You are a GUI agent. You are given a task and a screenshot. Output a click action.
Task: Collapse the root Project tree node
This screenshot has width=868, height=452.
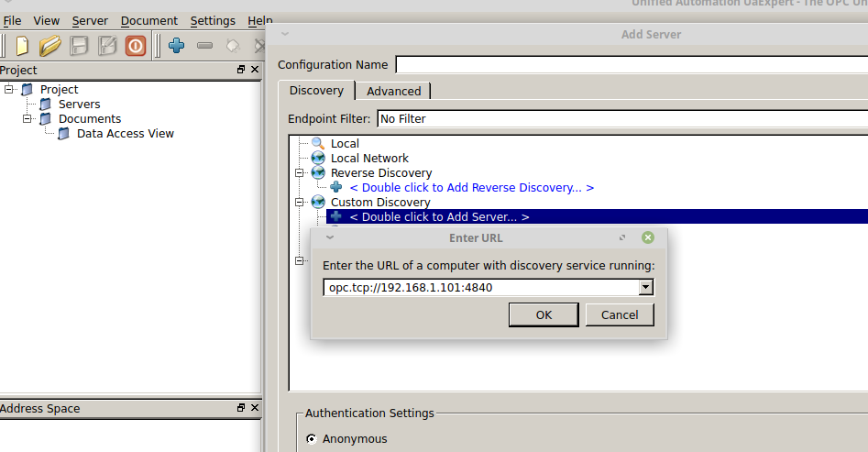(x=9, y=90)
